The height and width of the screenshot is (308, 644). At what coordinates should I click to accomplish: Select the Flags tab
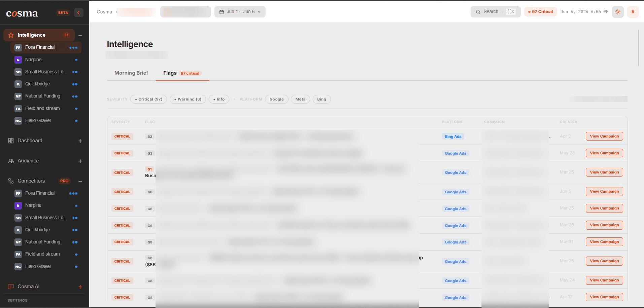tap(182, 73)
